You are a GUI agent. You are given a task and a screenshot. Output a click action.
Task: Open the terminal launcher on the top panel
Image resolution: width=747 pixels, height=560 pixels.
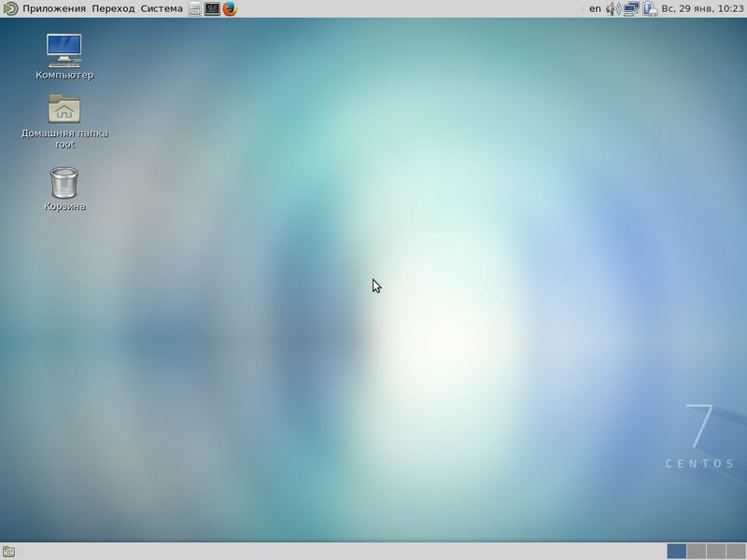point(212,9)
